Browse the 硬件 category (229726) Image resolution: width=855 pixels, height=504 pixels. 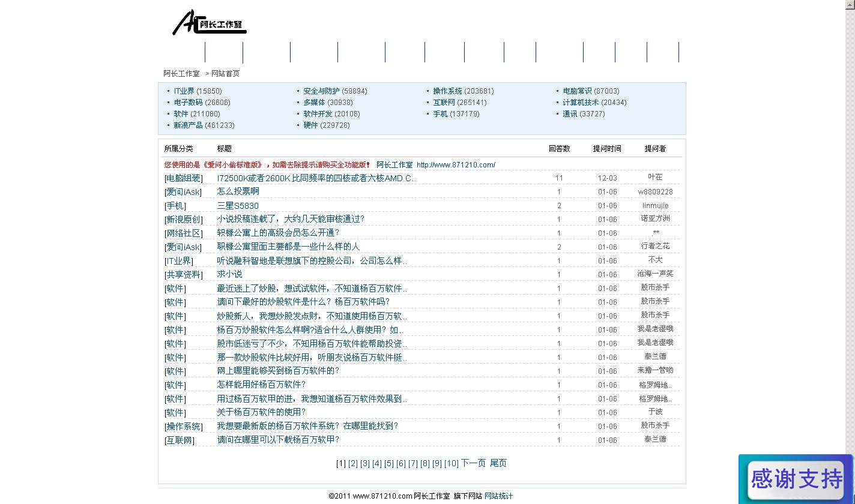click(310, 125)
